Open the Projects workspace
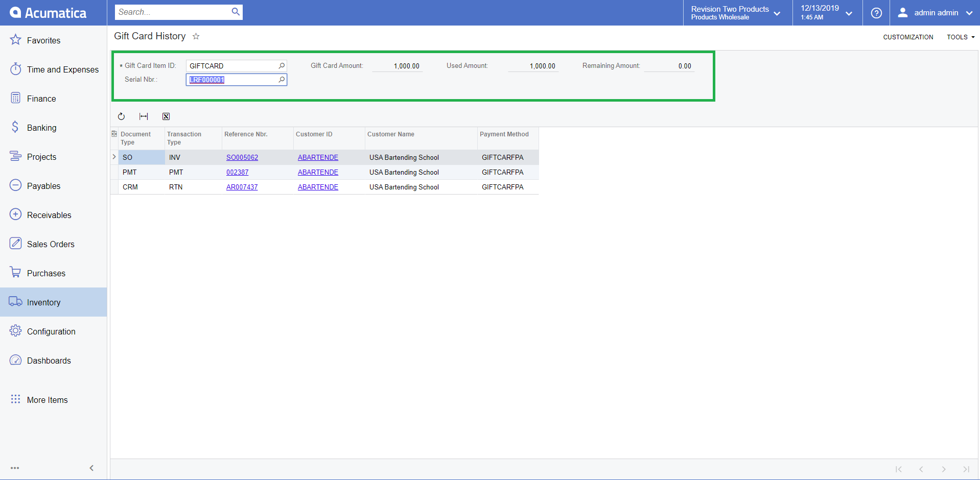This screenshot has width=980, height=480. pos(53,157)
